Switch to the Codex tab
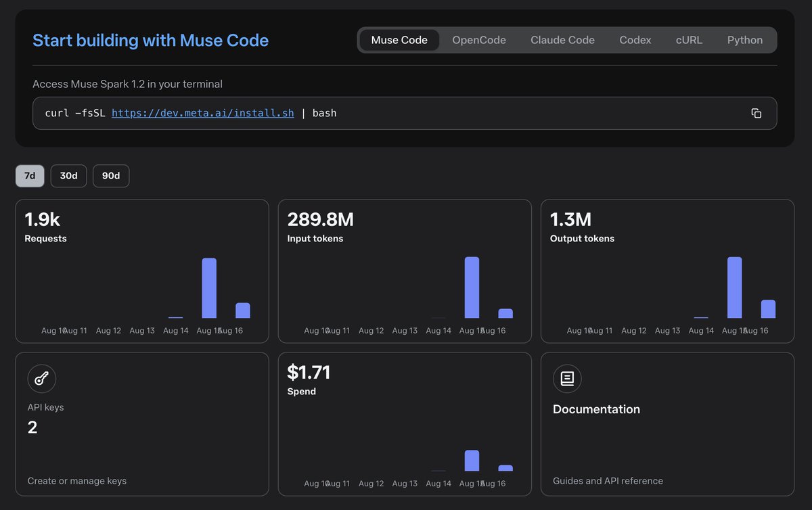 tap(635, 40)
